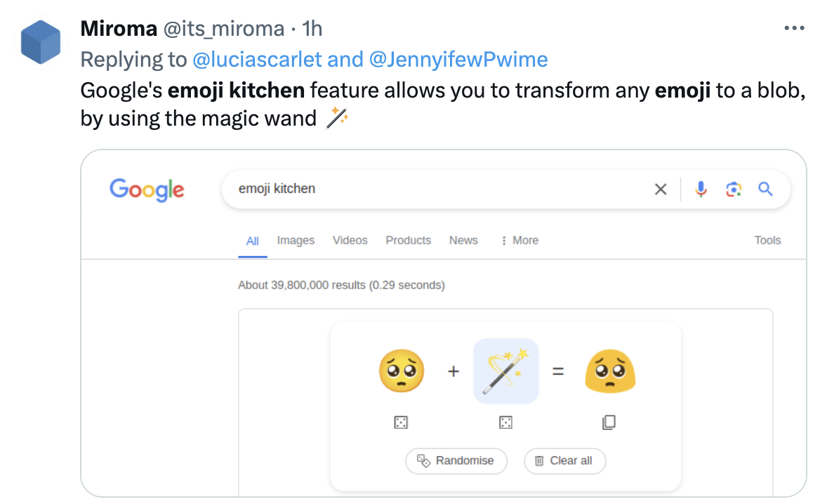Open Google Lens image search icon

[734, 189]
